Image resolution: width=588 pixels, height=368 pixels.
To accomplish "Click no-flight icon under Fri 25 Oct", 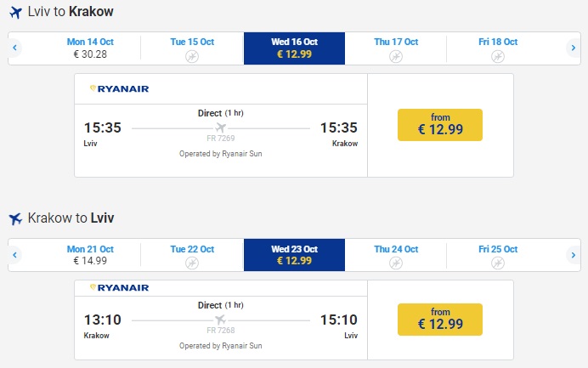I will coord(497,263).
